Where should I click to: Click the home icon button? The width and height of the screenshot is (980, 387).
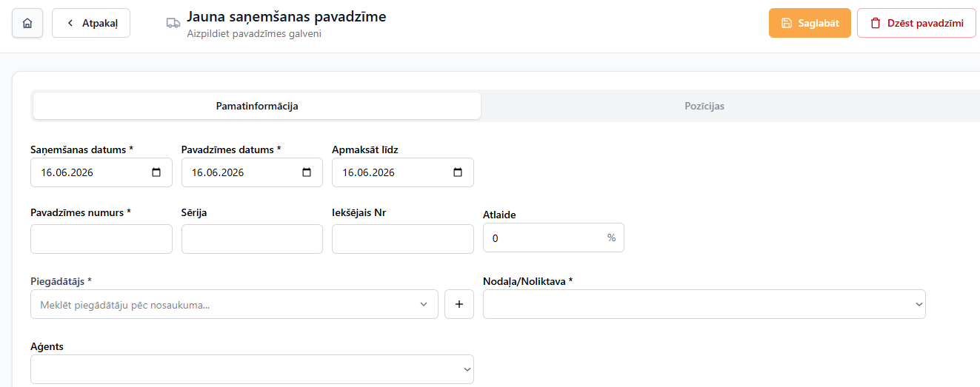(x=27, y=23)
